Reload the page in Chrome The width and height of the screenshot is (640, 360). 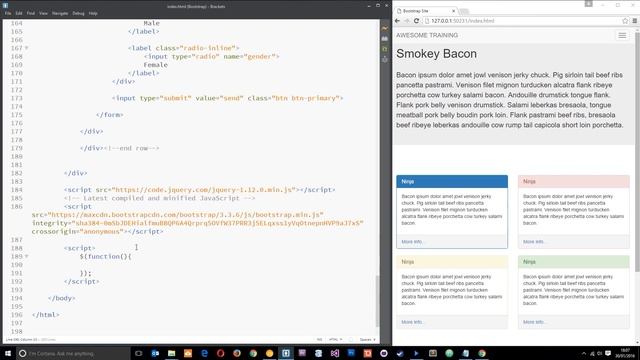click(x=416, y=21)
